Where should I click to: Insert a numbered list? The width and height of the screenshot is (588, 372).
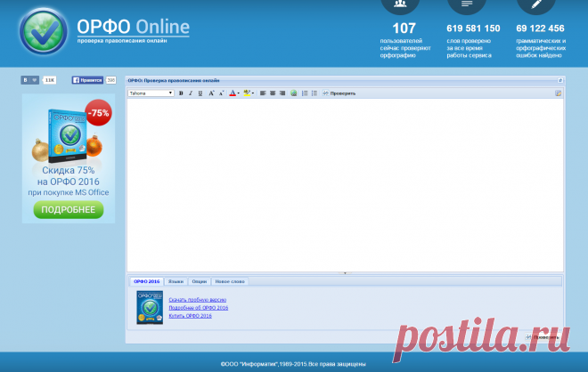[305, 93]
